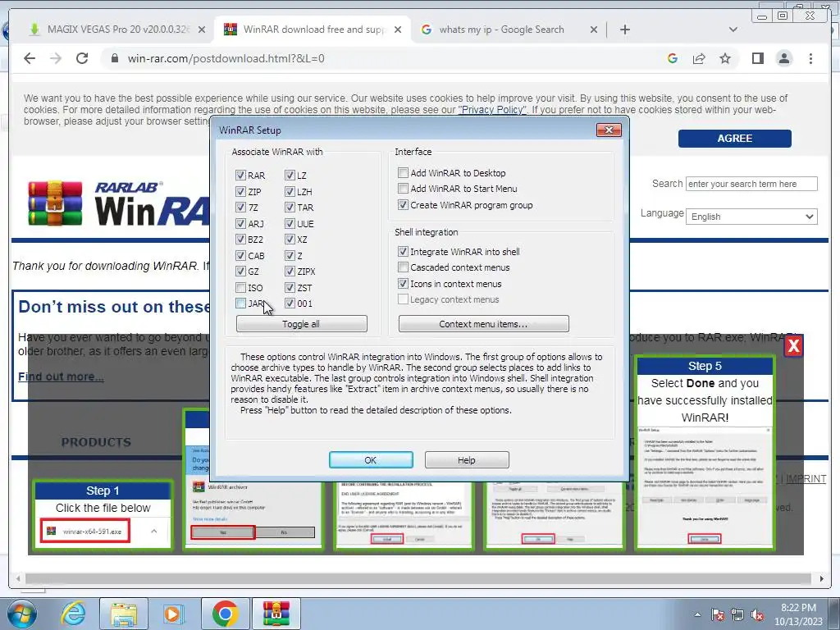Open Windows Media Player taskbar icon

[173, 614]
